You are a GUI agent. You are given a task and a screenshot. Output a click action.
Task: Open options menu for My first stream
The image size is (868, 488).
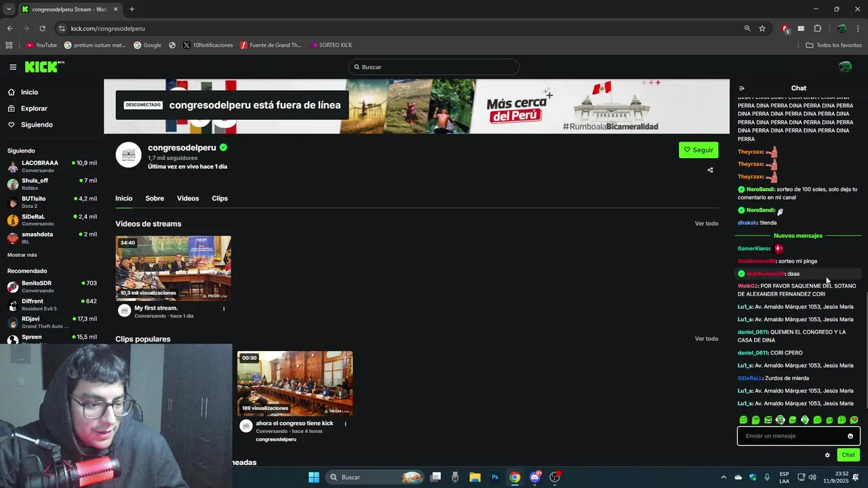coord(224,309)
